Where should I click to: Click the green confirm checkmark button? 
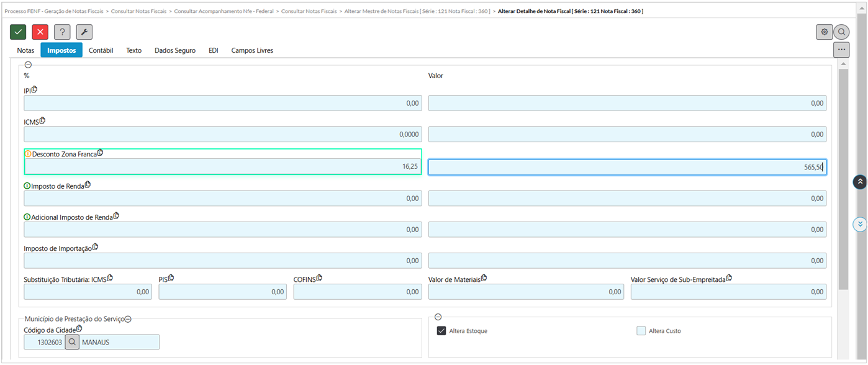point(18,32)
